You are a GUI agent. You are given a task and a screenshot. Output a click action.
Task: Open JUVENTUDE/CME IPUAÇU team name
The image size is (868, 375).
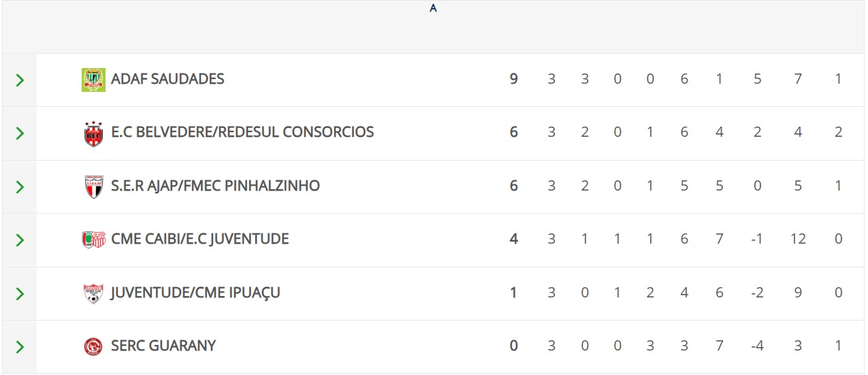click(195, 293)
